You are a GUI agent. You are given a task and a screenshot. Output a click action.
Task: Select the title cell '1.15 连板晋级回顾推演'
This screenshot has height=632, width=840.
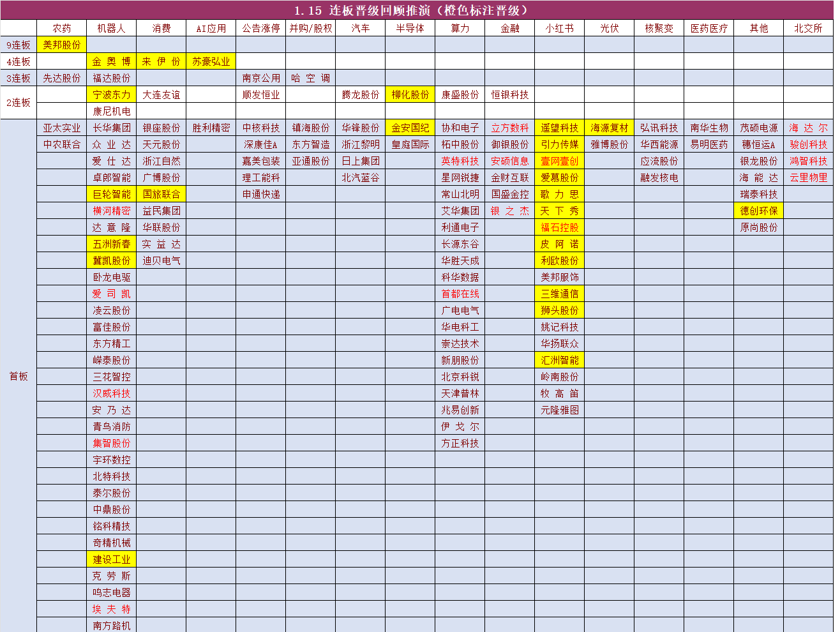[x=417, y=10]
